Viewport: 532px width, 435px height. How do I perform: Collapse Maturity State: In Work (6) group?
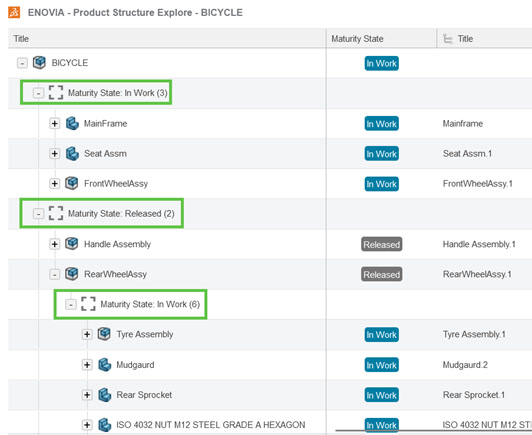[x=71, y=304]
